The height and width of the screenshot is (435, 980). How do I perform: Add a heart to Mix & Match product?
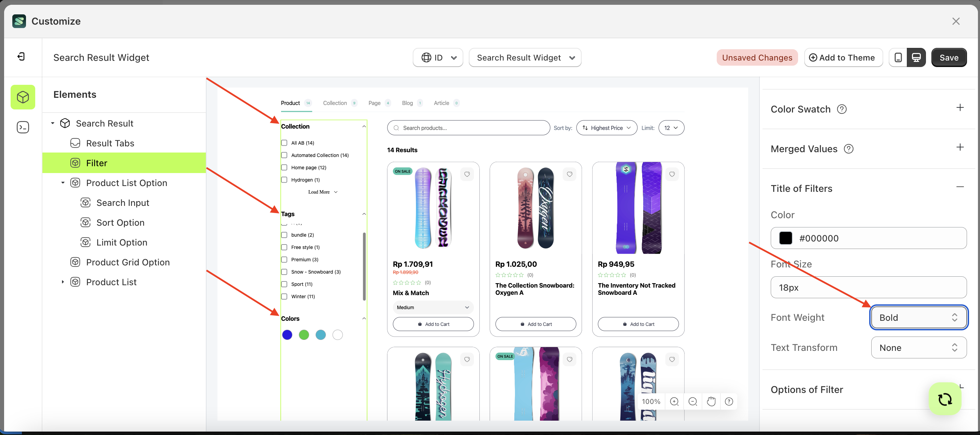[467, 174]
